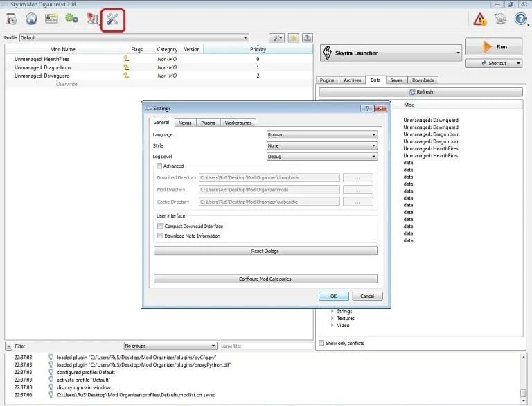
Task: Enable the Advanced checkbox
Action: point(159,166)
